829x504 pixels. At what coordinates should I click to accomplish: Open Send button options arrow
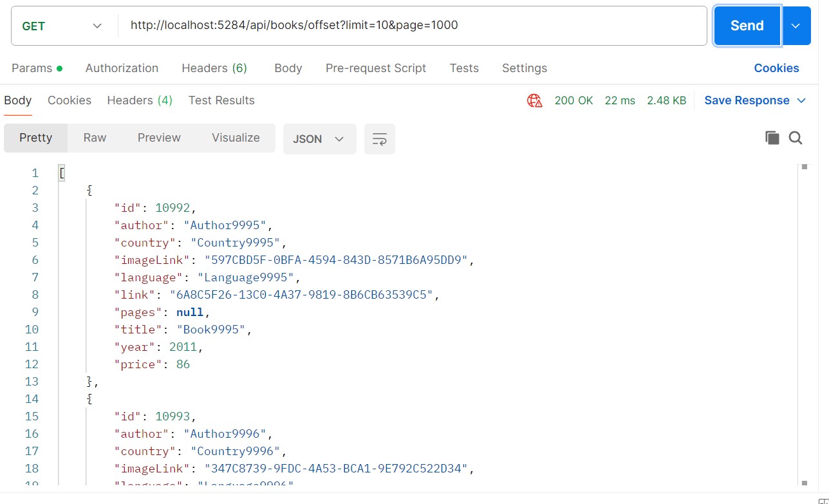[x=796, y=26]
